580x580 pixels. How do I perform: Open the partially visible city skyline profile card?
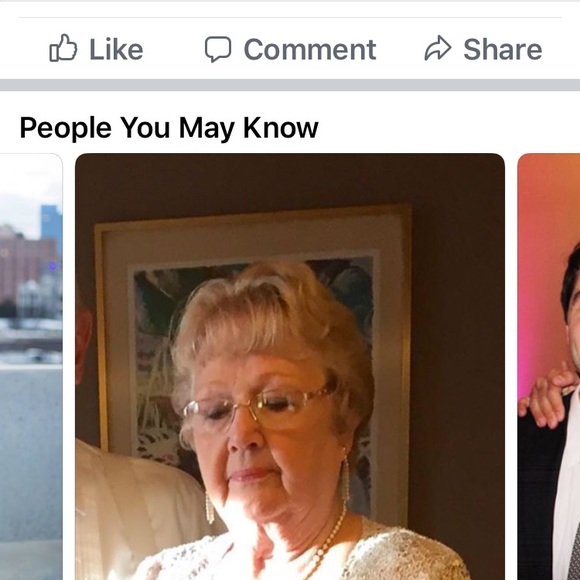[x=31, y=367]
